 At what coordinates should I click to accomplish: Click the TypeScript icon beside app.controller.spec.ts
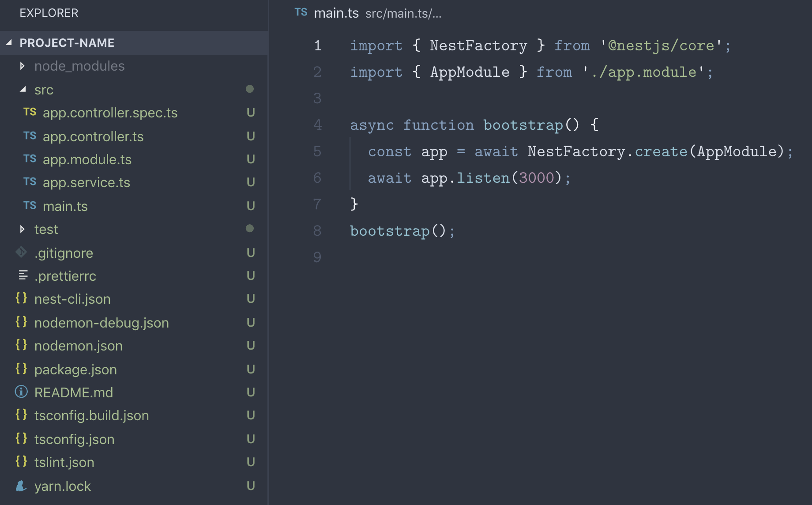(30, 112)
